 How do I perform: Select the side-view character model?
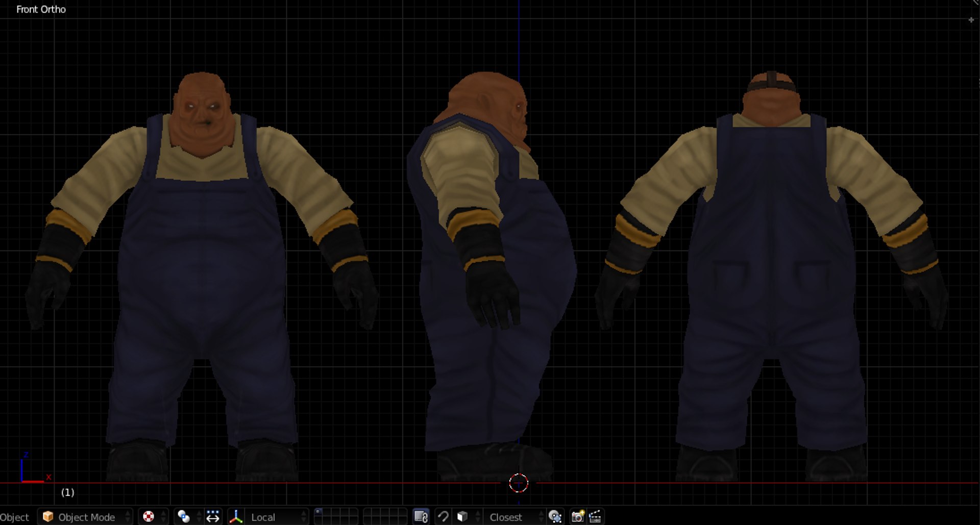[492, 276]
